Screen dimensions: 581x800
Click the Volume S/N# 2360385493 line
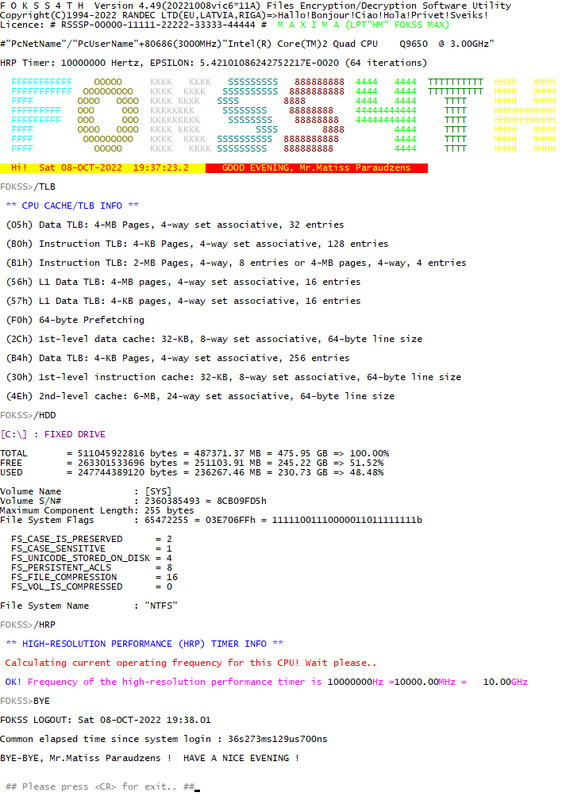133,501
